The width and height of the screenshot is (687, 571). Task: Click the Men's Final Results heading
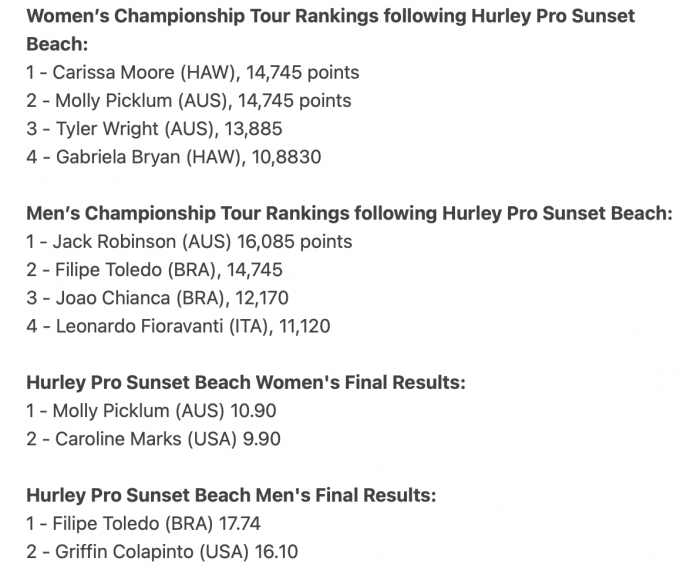231,495
